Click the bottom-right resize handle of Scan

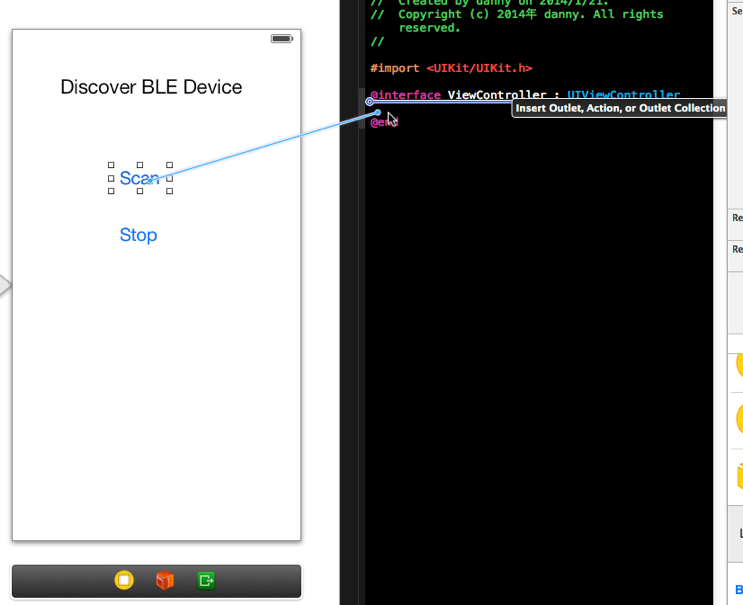pos(169,191)
